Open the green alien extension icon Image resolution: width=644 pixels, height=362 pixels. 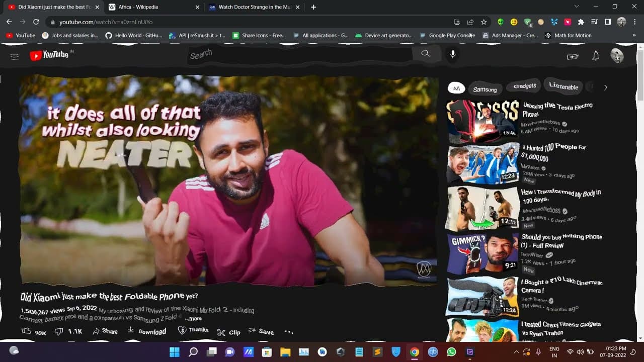[500, 22]
